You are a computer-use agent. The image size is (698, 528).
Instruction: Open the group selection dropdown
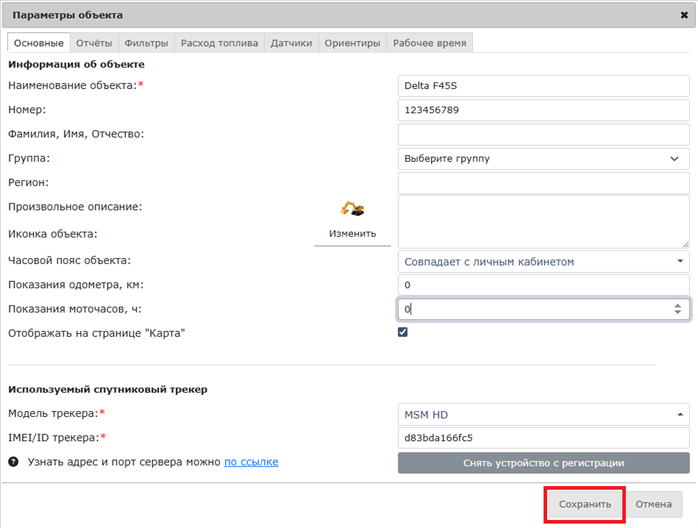[543, 158]
